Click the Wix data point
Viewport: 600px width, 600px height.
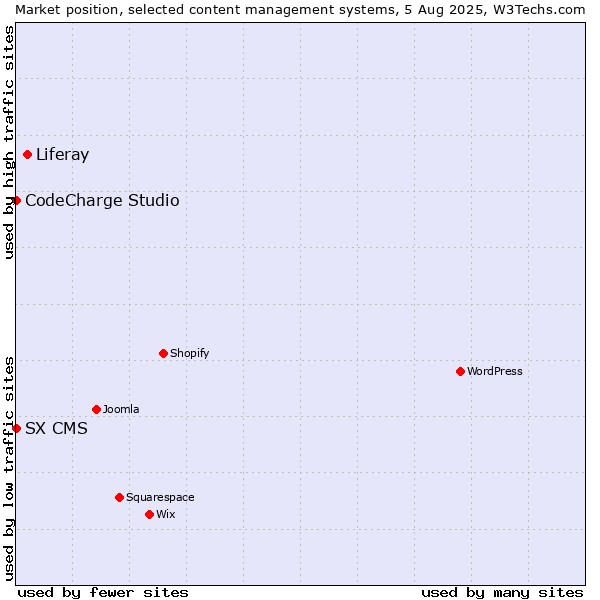click(x=150, y=514)
